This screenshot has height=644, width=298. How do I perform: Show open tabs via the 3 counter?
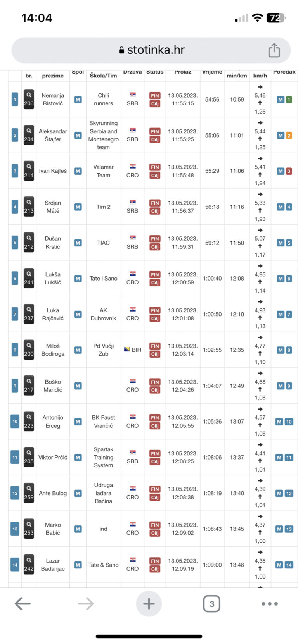211,604
